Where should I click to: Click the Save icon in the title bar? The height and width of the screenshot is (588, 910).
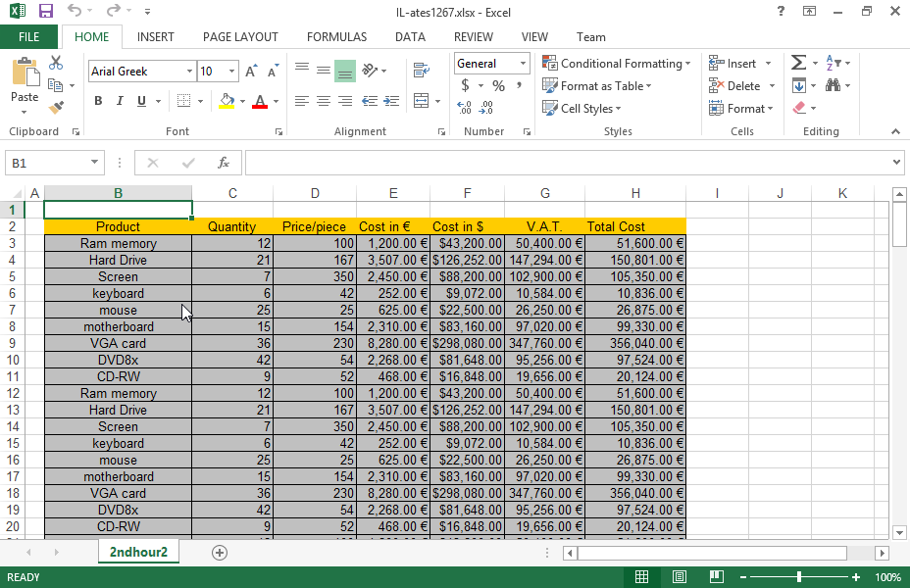click(x=45, y=11)
